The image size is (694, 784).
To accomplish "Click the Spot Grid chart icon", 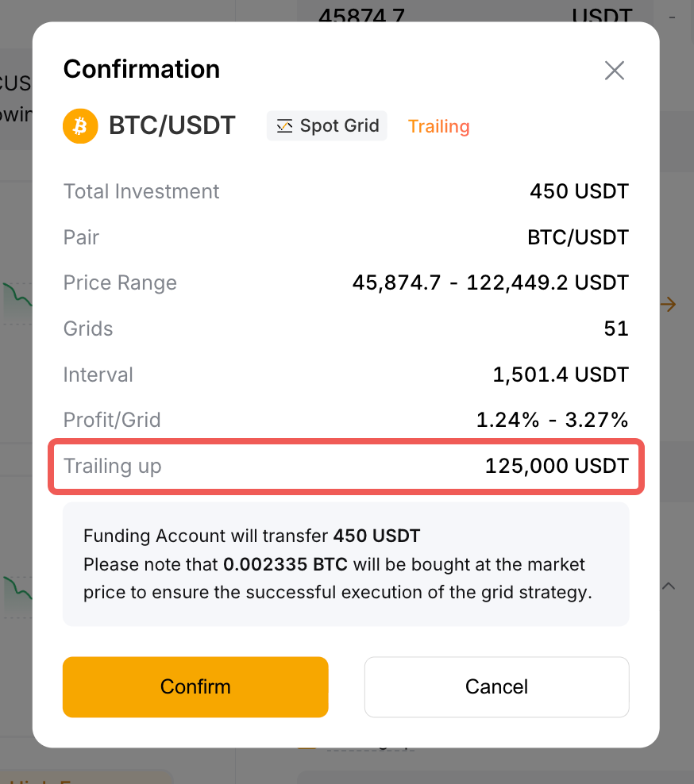I will [284, 126].
